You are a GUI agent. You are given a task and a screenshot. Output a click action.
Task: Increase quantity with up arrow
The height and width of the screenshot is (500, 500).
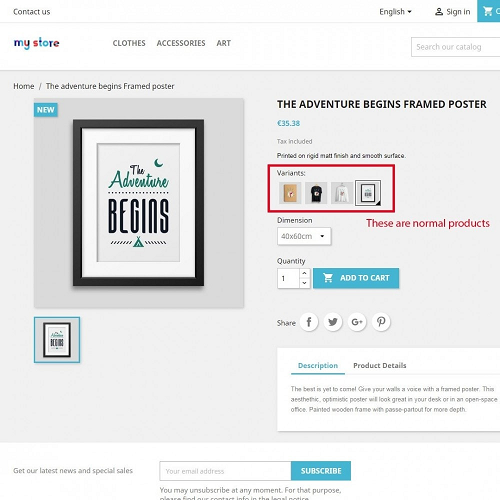point(304,273)
